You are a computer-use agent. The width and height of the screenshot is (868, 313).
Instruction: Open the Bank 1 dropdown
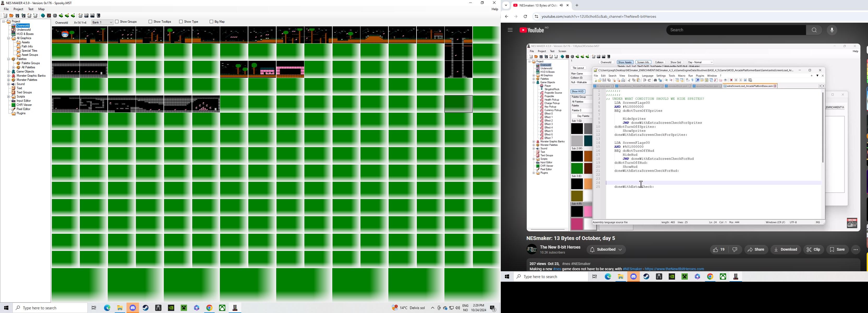click(x=102, y=23)
